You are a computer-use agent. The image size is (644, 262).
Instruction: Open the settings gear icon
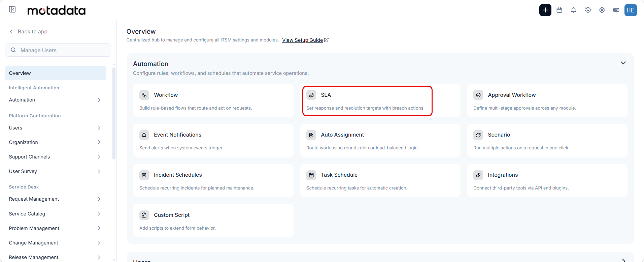pyautogui.click(x=602, y=10)
